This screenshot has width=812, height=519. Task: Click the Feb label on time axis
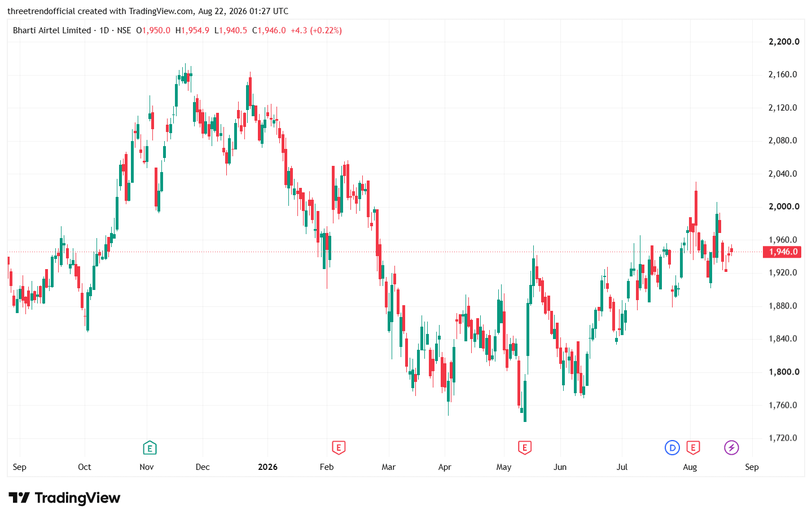pos(327,467)
